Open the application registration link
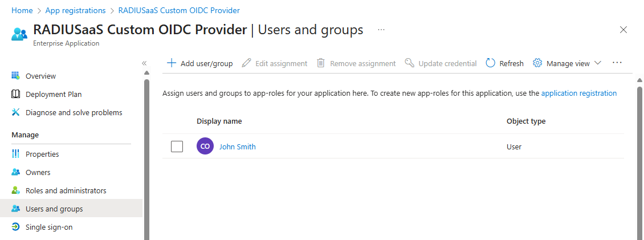Viewport: 644px width, 240px height. tap(578, 93)
